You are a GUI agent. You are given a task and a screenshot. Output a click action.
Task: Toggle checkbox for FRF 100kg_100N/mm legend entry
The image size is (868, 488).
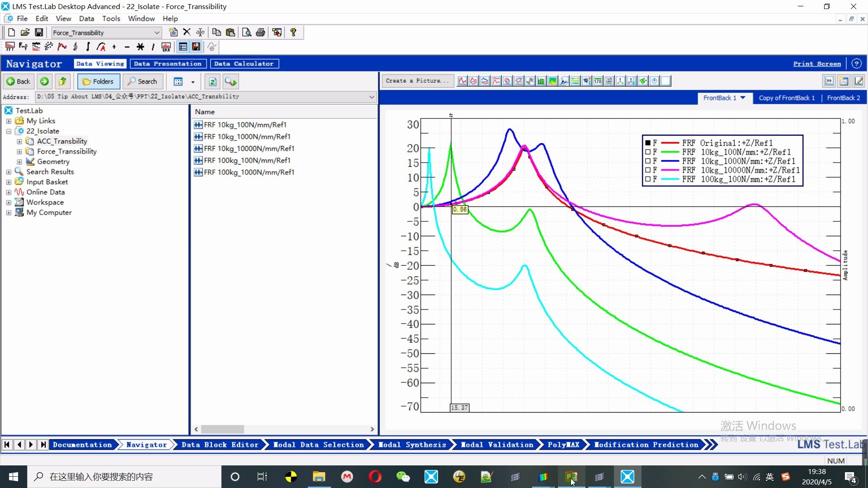click(x=648, y=179)
